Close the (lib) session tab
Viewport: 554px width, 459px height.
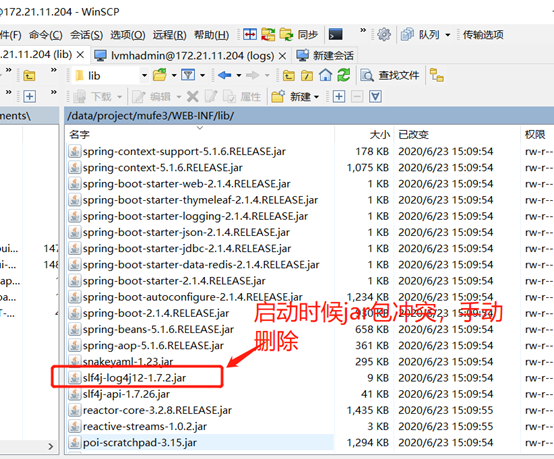click(80, 55)
